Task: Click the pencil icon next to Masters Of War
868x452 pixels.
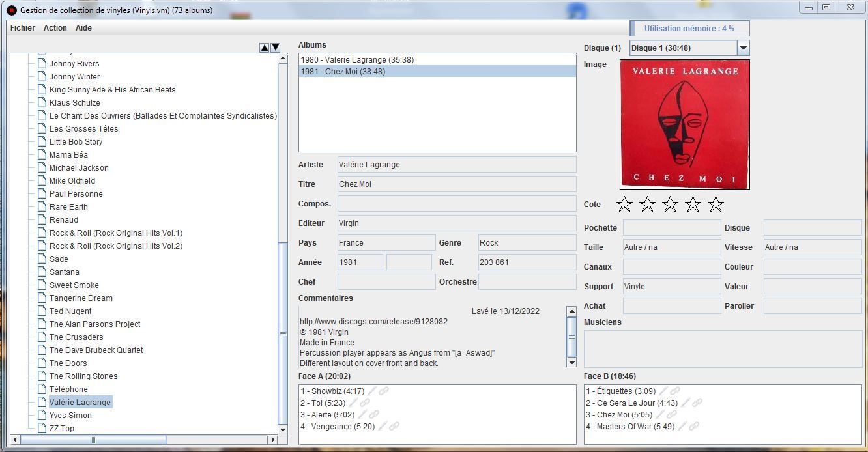Action: click(x=682, y=426)
